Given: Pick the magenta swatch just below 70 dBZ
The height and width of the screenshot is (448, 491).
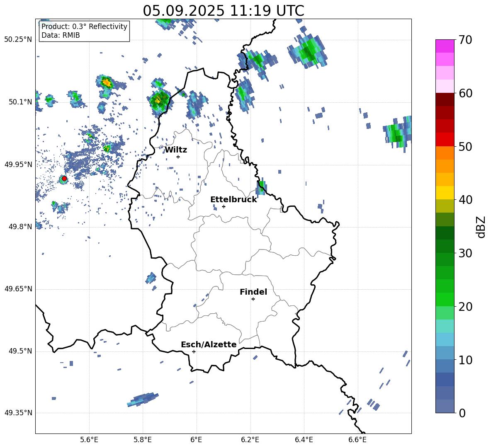Looking at the screenshot, I should click(x=445, y=46).
